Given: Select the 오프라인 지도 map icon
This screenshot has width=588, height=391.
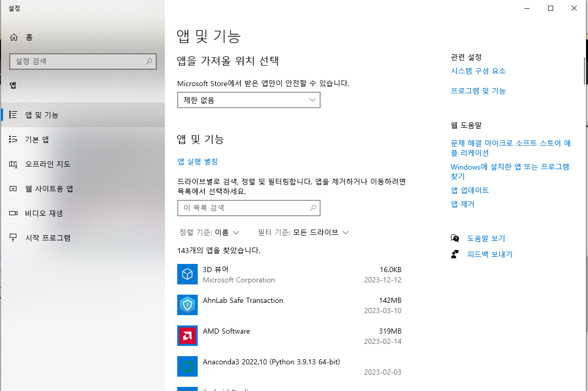Looking at the screenshot, I should 13,164.
